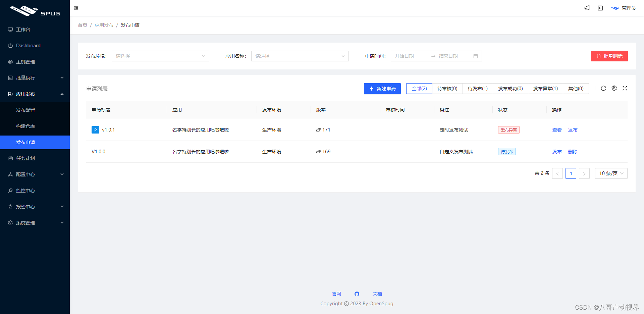The height and width of the screenshot is (314, 644).
Task: Select page 1 in pagination
Action: [x=571, y=173]
